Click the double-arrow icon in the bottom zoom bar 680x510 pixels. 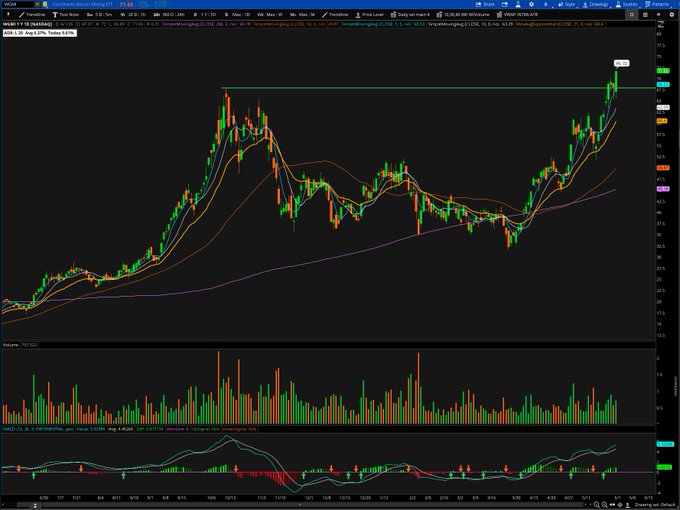[612, 505]
